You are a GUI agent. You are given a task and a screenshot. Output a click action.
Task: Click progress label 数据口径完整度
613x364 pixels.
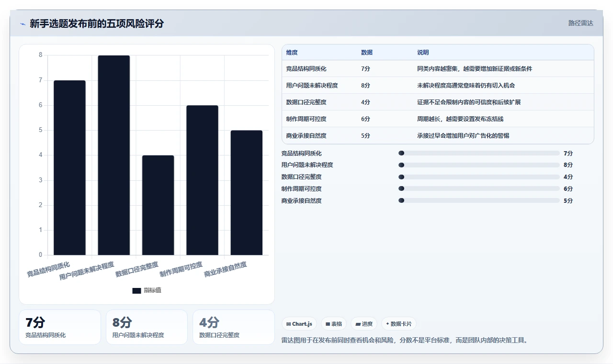302,177
